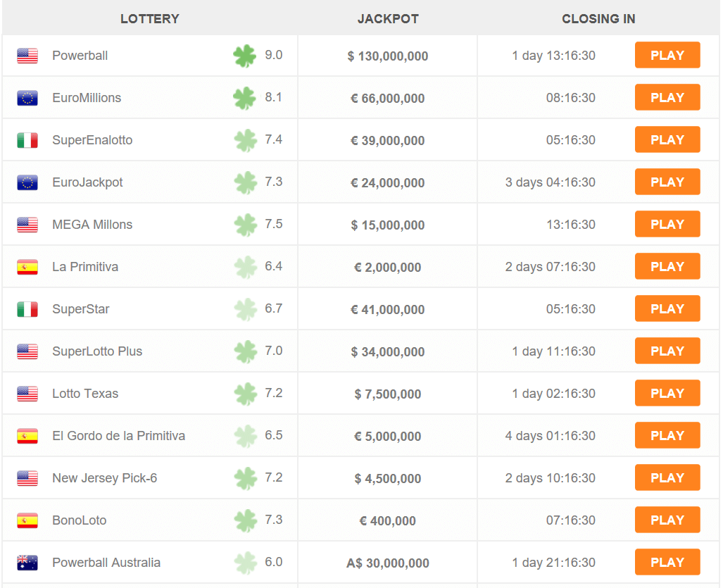The width and height of the screenshot is (723, 588).
Task: Click the clover icon in MEGA Millons row
Action: pos(245,225)
